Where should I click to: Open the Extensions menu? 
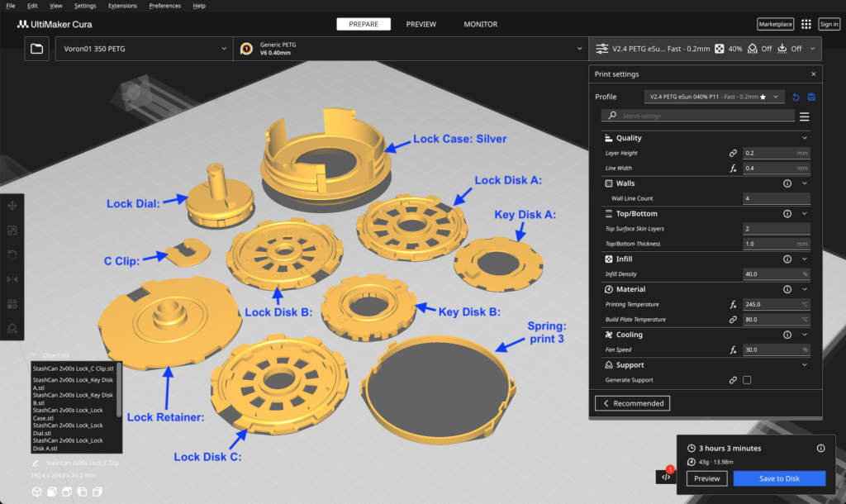(x=122, y=6)
